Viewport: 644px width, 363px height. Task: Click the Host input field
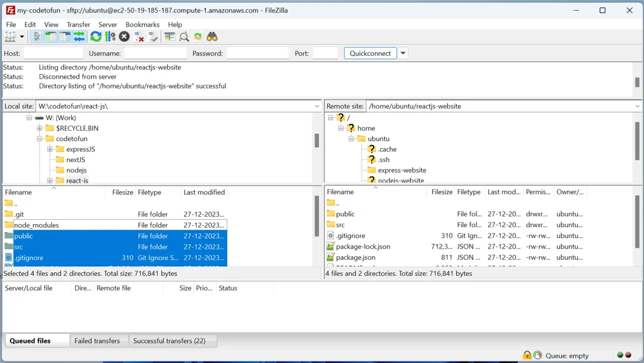pos(53,53)
